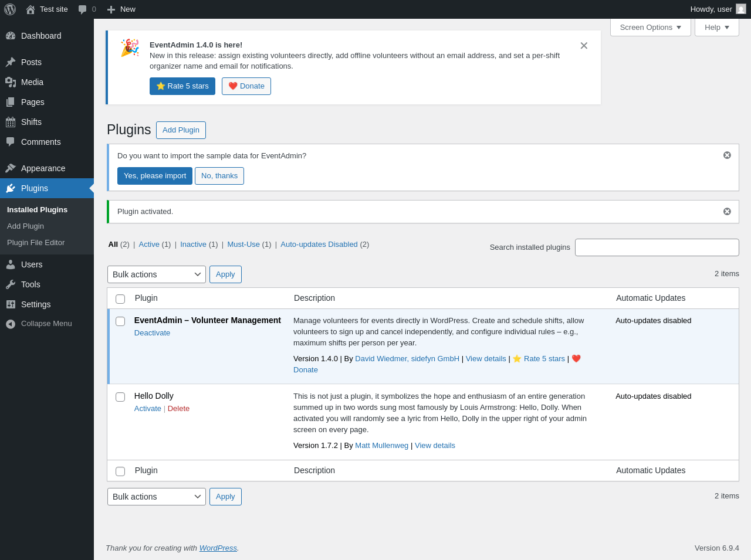The height and width of the screenshot is (560, 751).
Task: Click the Tools wrench icon
Action: (x=11, y=284)
